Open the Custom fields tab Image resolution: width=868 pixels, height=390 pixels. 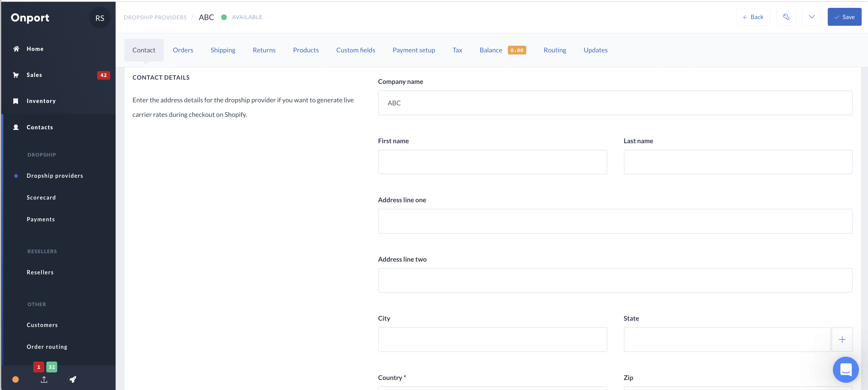pyautogui.click(x=356, y=50)
